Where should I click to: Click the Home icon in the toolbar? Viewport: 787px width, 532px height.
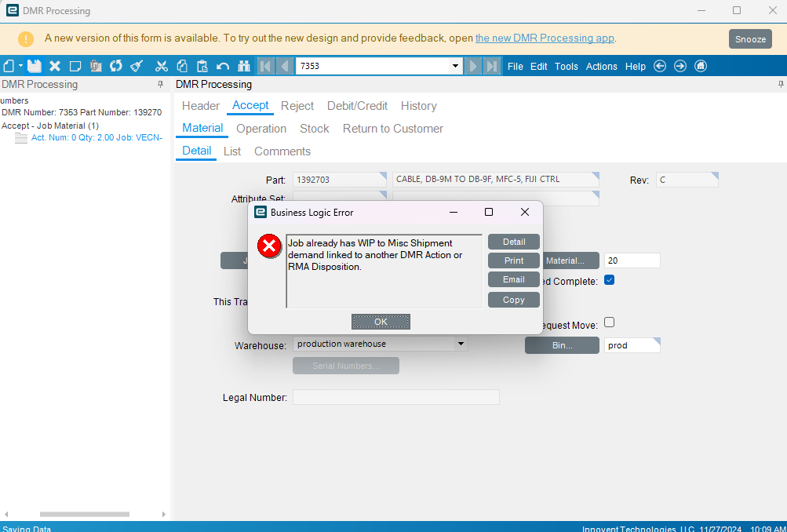(x=701, y=66)
